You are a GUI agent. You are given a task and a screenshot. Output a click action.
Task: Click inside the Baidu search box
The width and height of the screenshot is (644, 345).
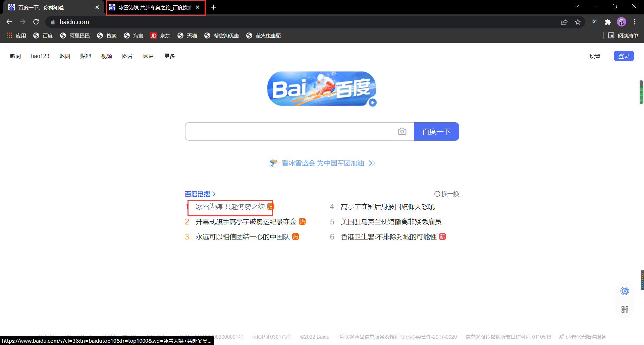290,131
